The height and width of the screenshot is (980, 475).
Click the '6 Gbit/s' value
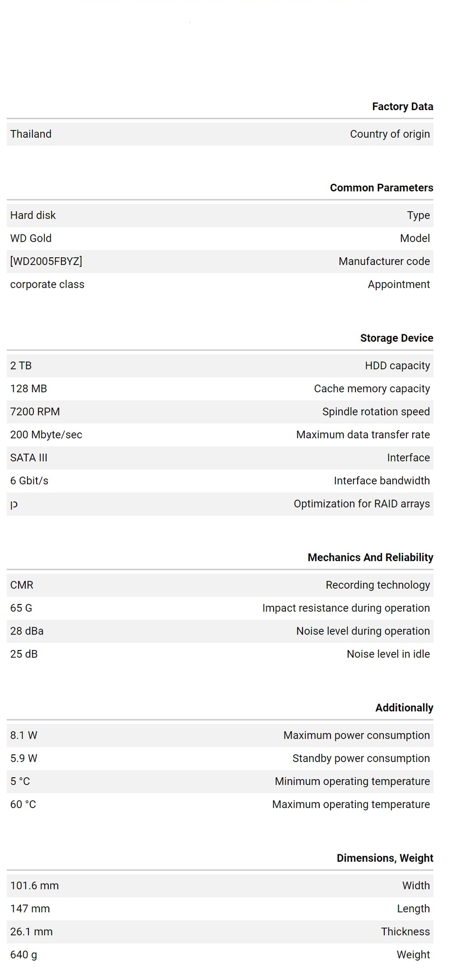click(x=29, y=481)
